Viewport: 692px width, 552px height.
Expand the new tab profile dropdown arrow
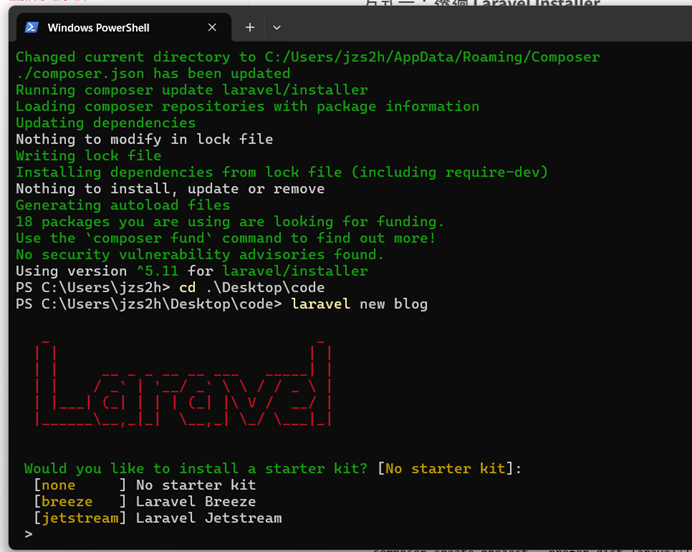click(x=277, y=27)
